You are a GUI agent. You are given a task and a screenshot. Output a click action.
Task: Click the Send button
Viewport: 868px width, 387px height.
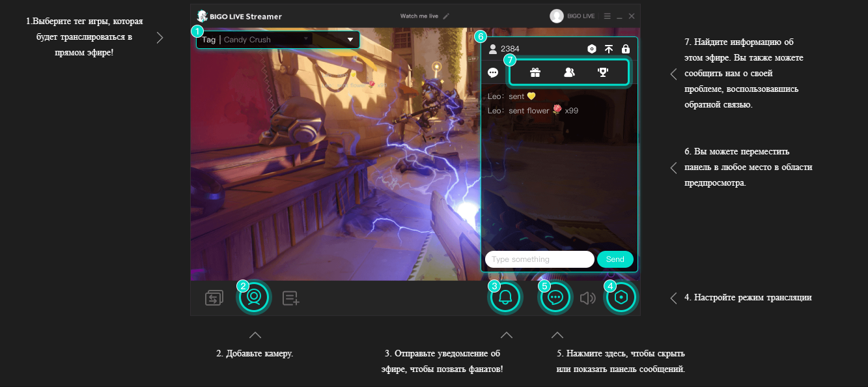[x=615, y=259]
